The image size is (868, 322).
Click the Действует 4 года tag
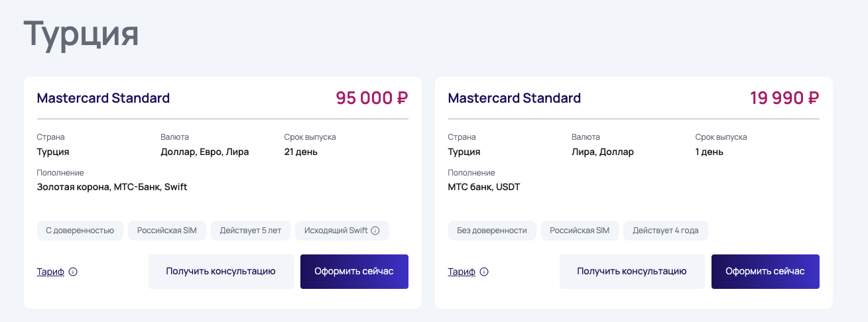[x=665, y=231]
